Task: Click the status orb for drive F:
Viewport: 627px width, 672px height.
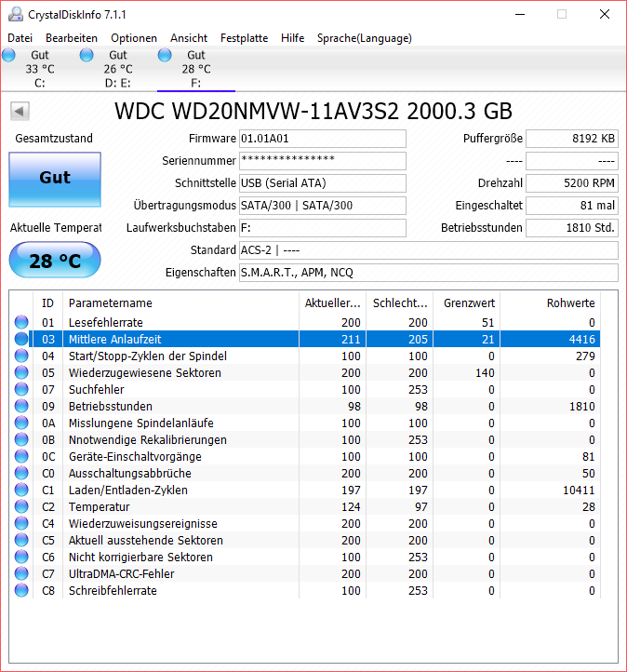Action: (x=165, y=55)
